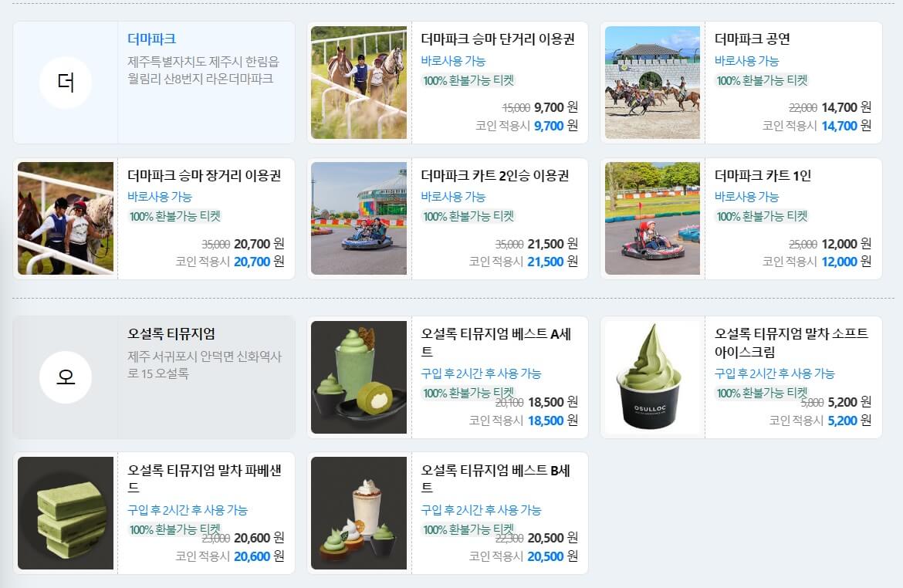
Task: Click the 9,700 원 coin price
Action: click(x=556, y=126)
